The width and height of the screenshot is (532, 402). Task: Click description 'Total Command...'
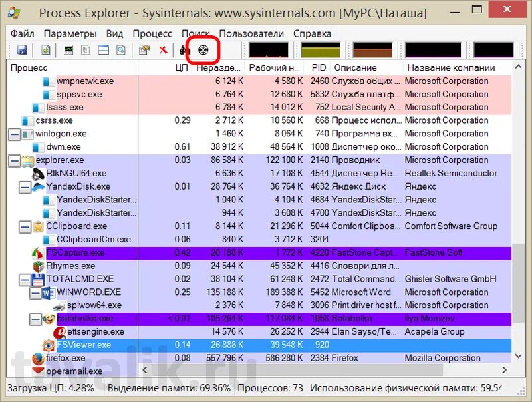click(x=366, y=279)
